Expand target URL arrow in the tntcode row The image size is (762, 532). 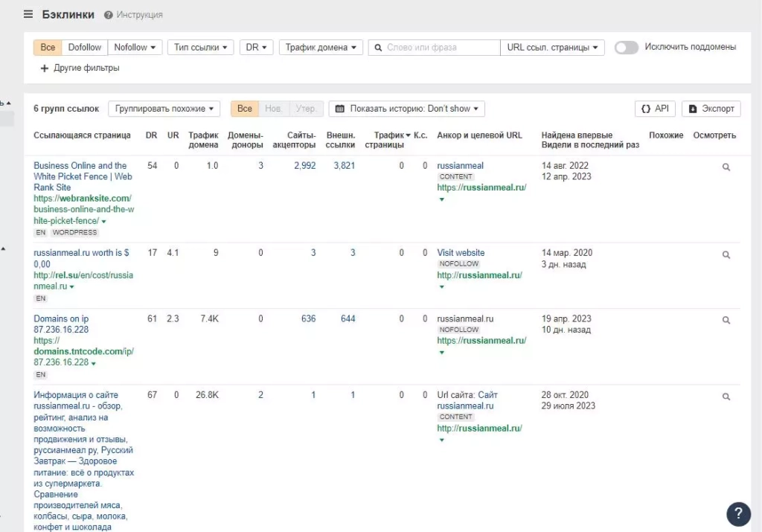(x=441, y=352)
